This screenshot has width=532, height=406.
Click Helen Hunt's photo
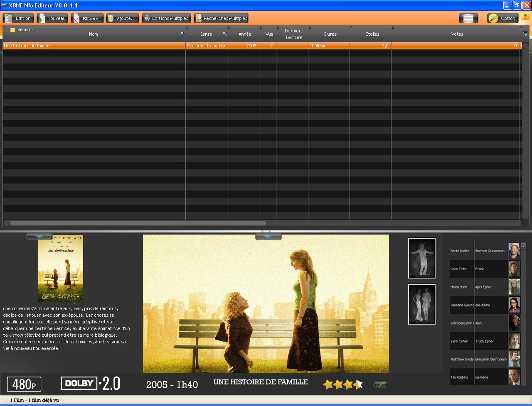(x=515, y=287)
